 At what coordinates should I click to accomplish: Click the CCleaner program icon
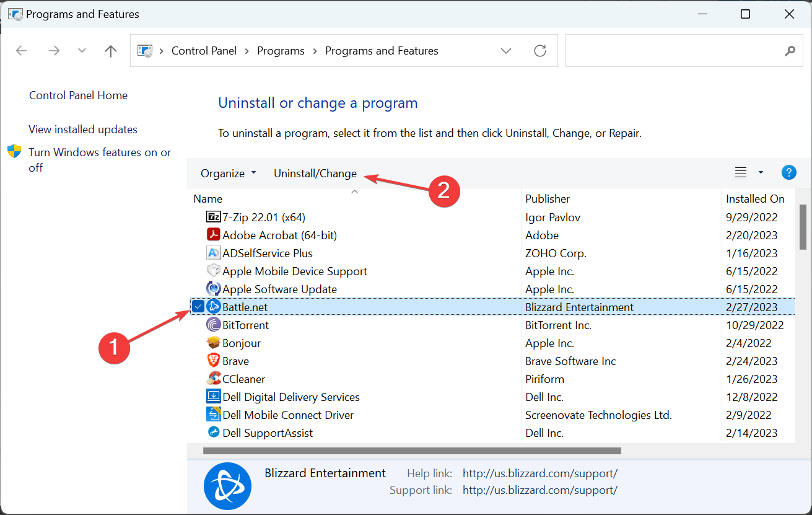pos(213,379)
